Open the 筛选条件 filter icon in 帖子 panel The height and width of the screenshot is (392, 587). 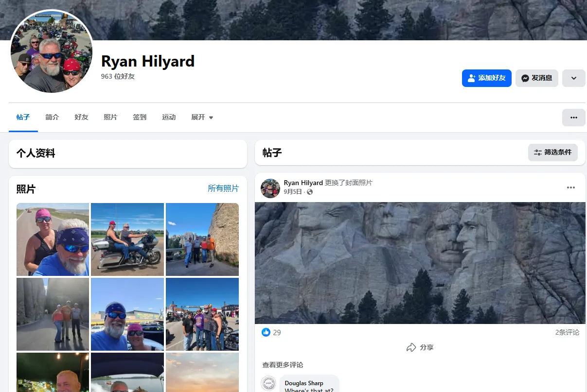click(x=537, y=152)
